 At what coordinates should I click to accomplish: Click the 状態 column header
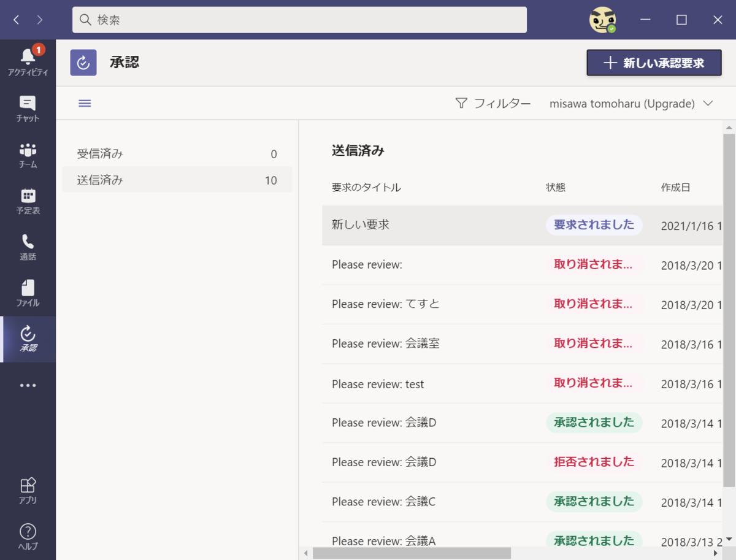pyautogui.click(x=556, y=188)
